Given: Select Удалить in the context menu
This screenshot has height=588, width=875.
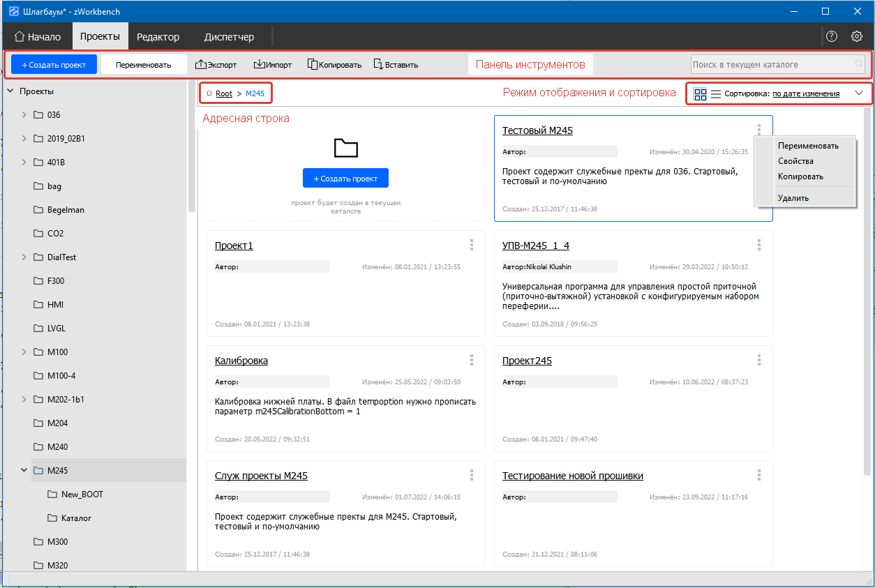Looking at the screenshot, I should (793, 198).
